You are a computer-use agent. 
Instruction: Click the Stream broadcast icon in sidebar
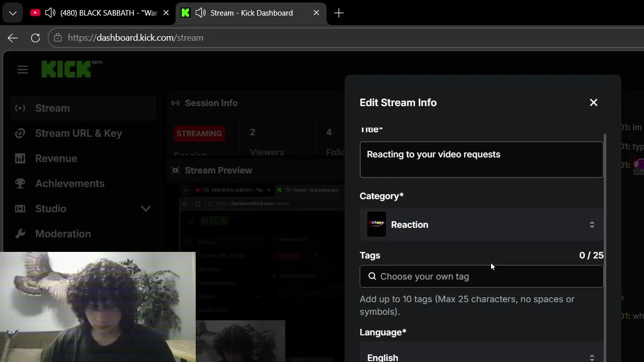(20, 108)
